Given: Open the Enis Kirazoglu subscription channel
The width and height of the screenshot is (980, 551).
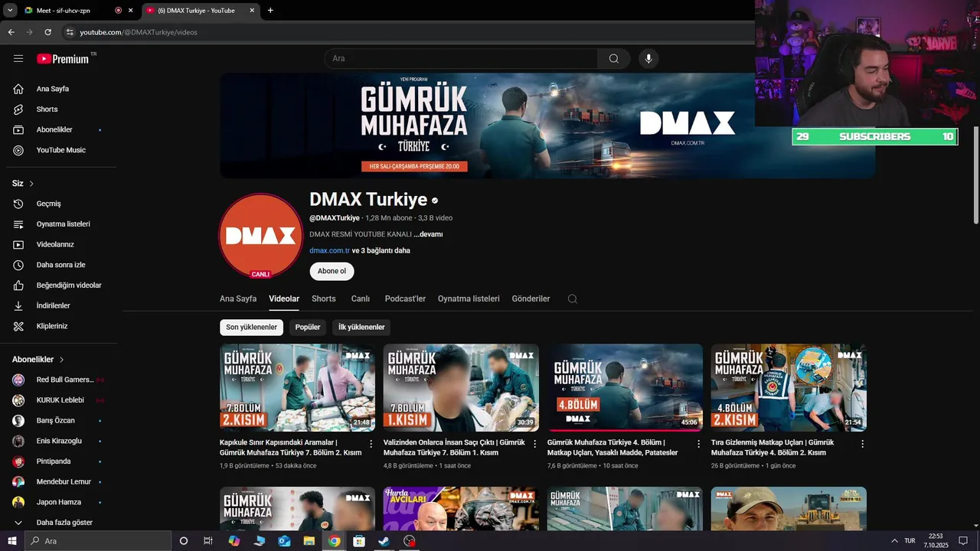Looking at the screenshot, I should click(x=58, y=441).
